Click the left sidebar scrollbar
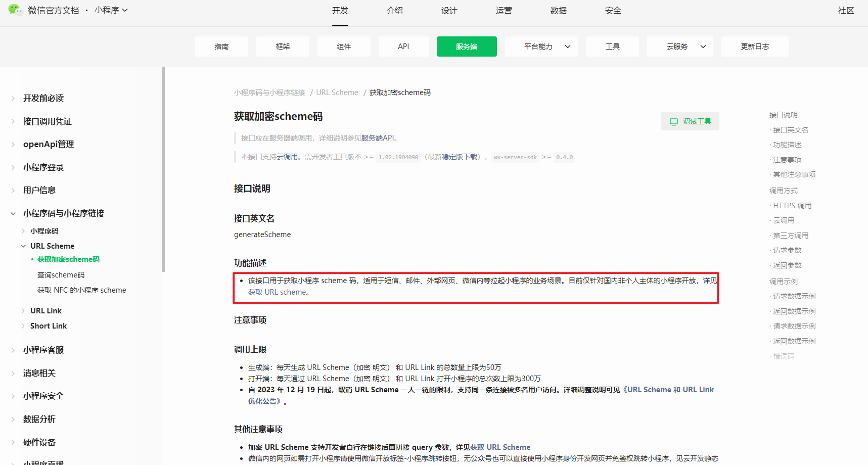The width and height of the screenshot is (868, 465). pyautogui.click(x=163, y=169)
